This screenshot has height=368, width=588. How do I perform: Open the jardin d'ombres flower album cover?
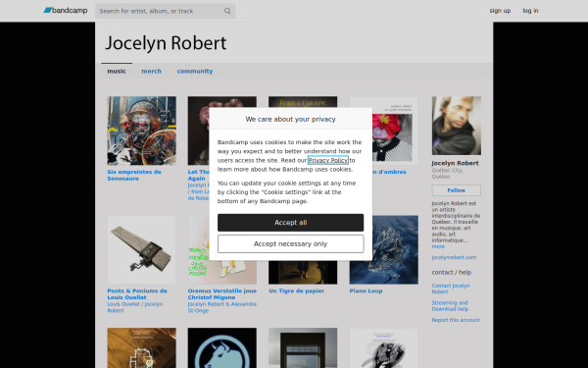[395, 131]
